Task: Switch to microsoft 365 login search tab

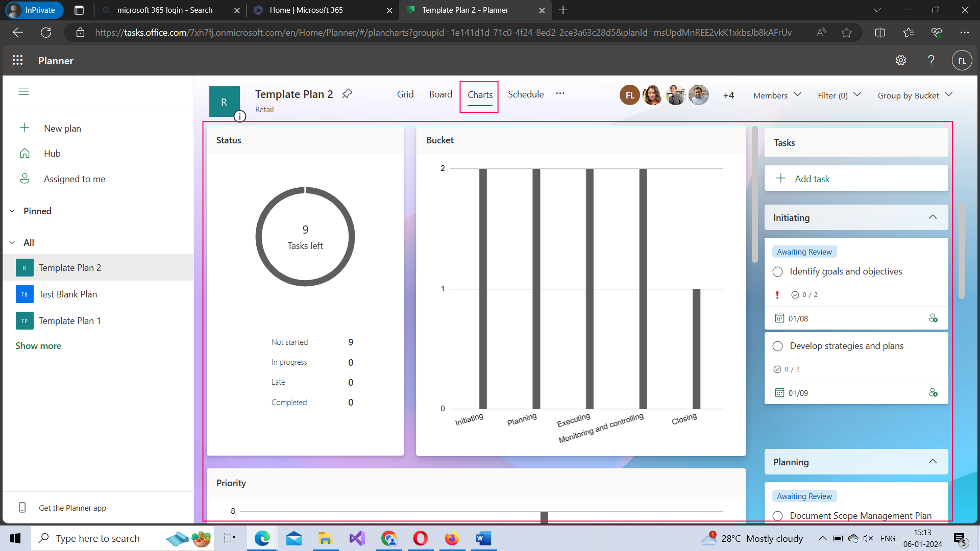Action: [171, 10]
